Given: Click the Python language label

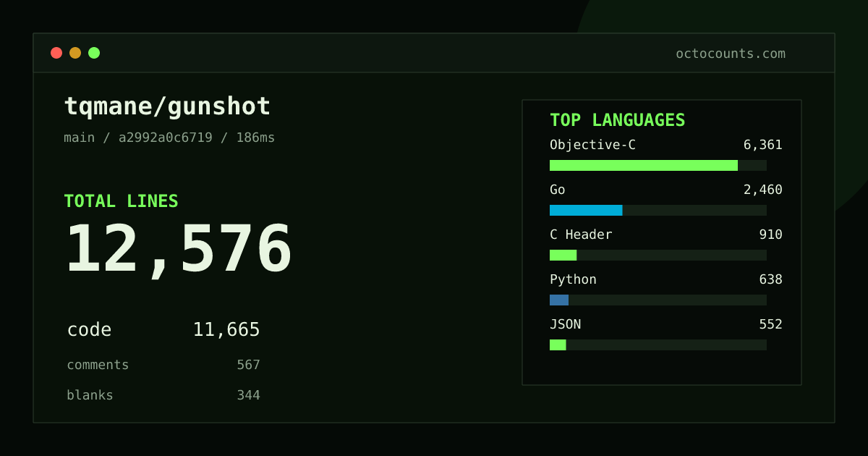Looking at the screenshot, I should click(x=573, y=279).
